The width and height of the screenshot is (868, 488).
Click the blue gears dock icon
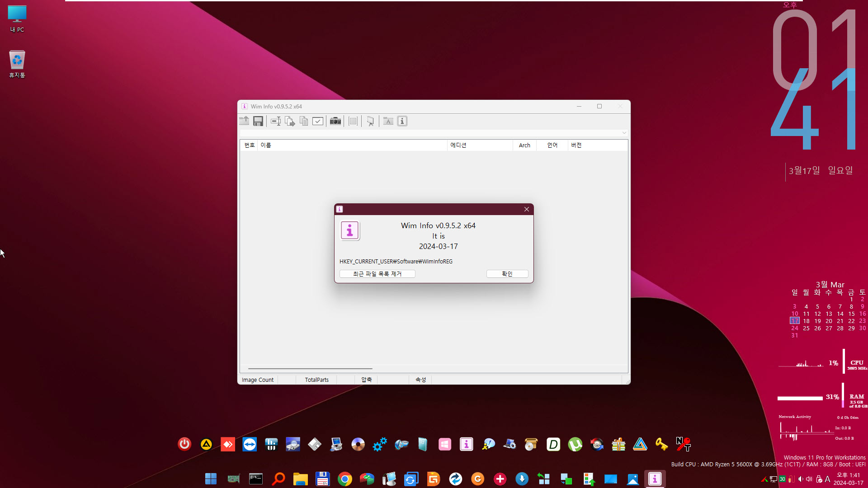pyautogui.click(x=380, y=444)
